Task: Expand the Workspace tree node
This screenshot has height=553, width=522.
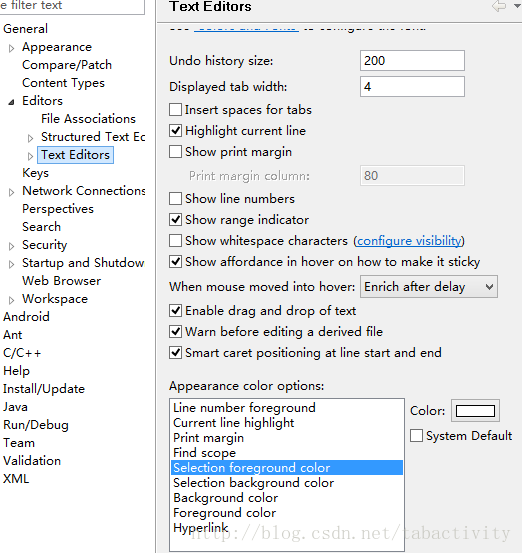Action: (x=11, y=300)
